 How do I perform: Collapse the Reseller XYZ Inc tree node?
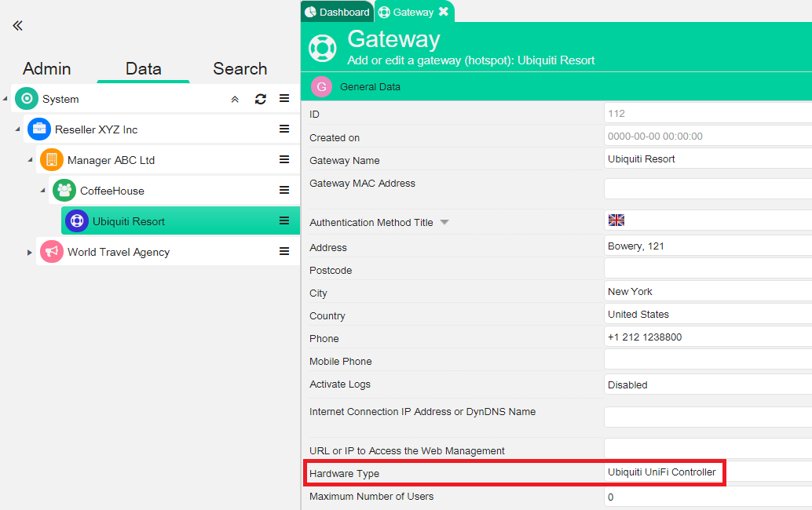tap(17, 129)
